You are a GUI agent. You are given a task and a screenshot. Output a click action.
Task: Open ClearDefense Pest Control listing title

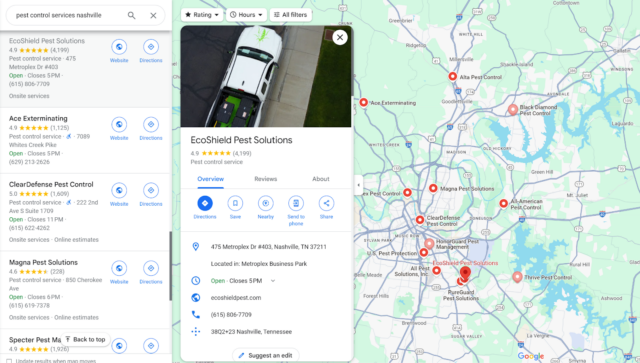(x=51, y=185)
